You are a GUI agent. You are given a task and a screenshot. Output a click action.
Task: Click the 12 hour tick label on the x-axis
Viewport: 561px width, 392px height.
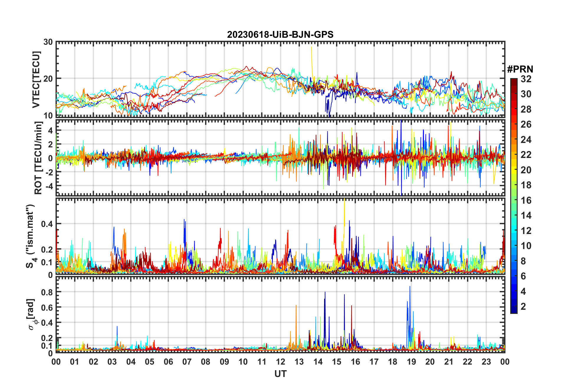[280, 362]
